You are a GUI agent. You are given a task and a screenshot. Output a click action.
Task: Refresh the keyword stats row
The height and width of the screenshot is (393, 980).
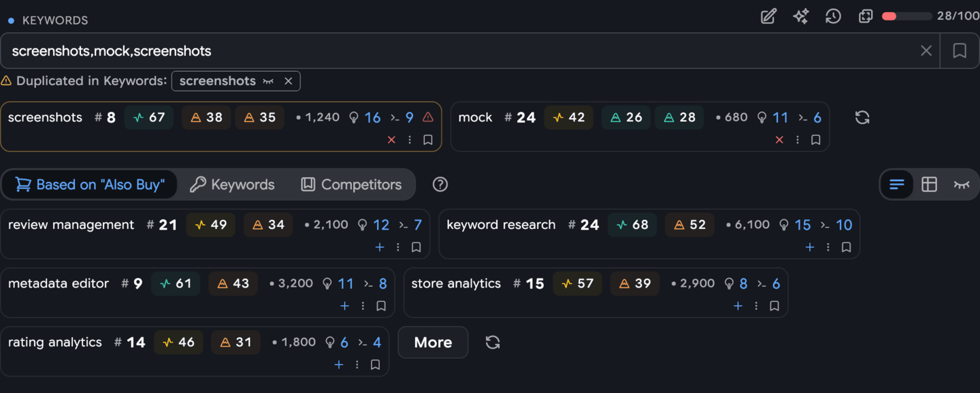[x=862, y=117]
